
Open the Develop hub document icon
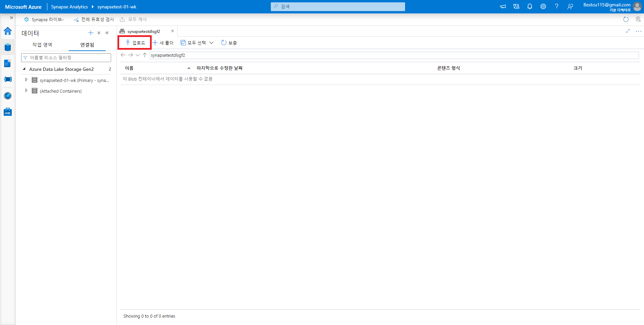[7, 63]
